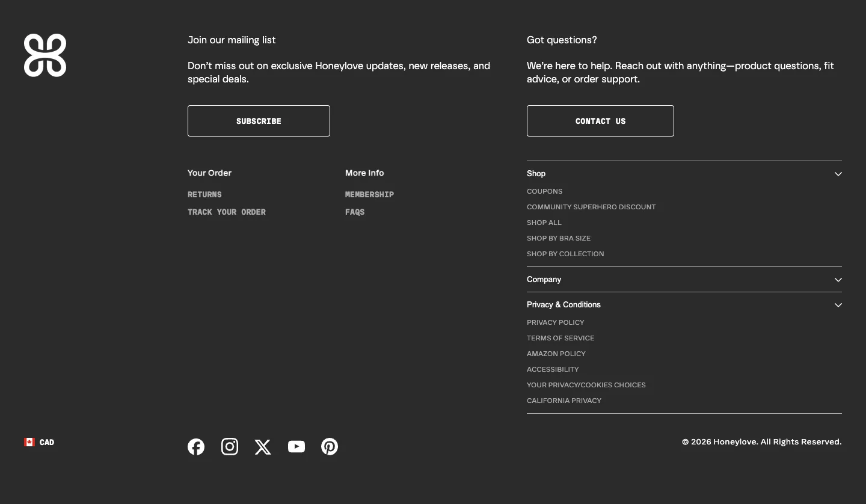Select Shop by Collection

[x=565, y=254]
